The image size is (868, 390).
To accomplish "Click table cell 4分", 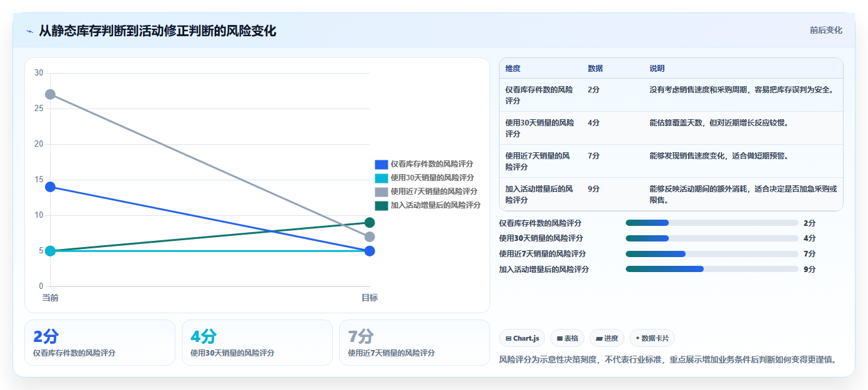I will pos(594,123).
